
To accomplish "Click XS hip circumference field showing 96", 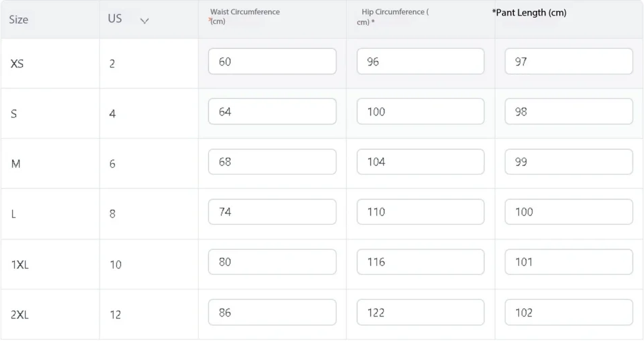I will coord(420,62).
